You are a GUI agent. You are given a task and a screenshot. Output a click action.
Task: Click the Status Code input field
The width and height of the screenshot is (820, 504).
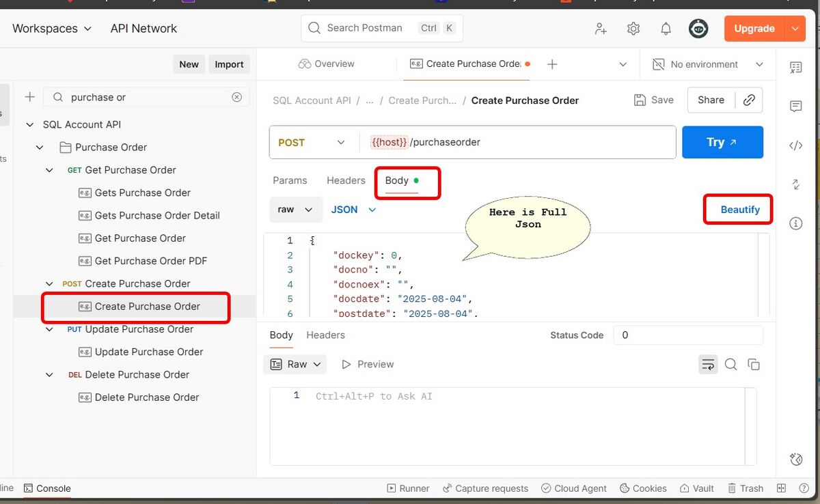687,335
